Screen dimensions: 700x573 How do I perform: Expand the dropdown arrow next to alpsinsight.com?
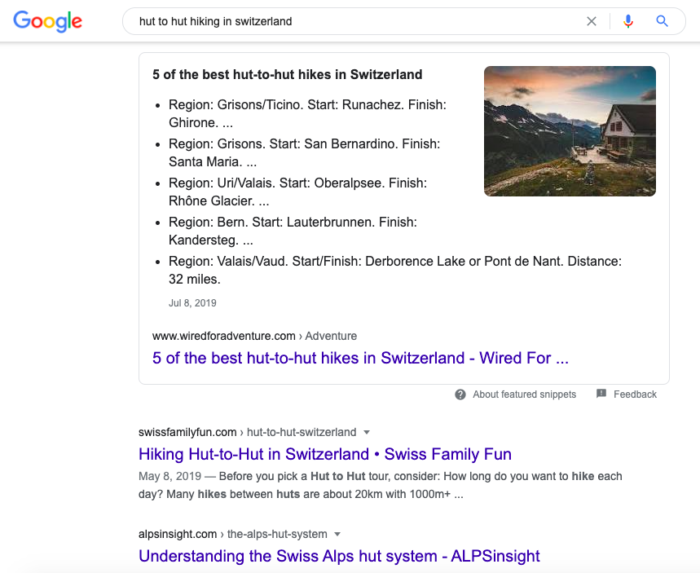338,535
